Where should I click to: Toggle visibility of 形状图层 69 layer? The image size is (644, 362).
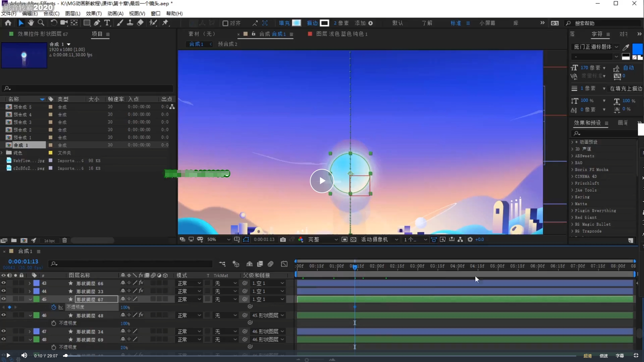click(x=4, y=340)
